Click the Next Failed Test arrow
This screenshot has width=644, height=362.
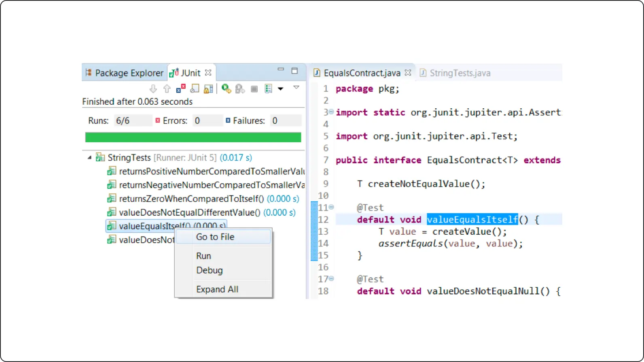coord(153,89)
